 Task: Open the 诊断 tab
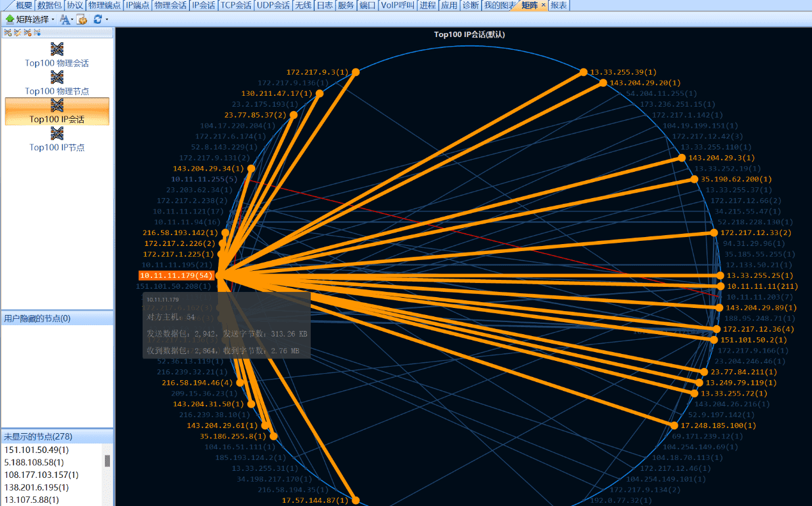(x=470, y=5)
